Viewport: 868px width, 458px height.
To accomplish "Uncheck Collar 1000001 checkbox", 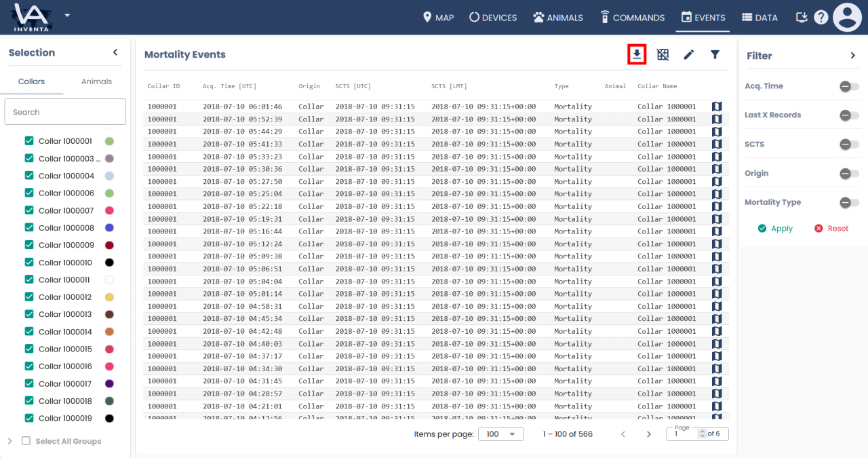I will [29, 141].
